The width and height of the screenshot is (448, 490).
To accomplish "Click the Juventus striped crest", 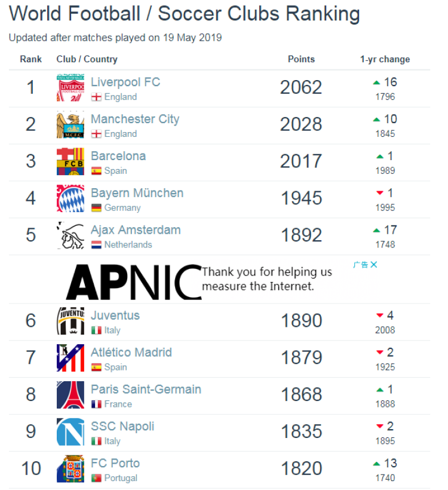I will 70,321.
